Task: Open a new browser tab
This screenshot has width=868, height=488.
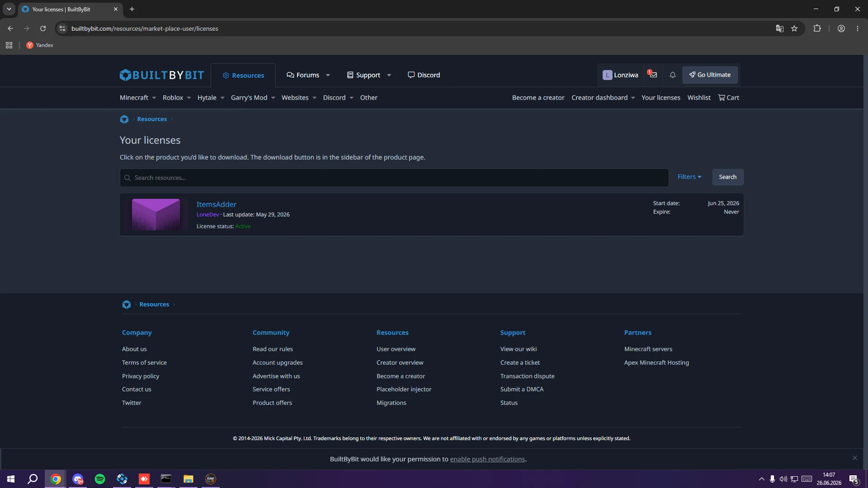Action: click(x=132, y=9)
